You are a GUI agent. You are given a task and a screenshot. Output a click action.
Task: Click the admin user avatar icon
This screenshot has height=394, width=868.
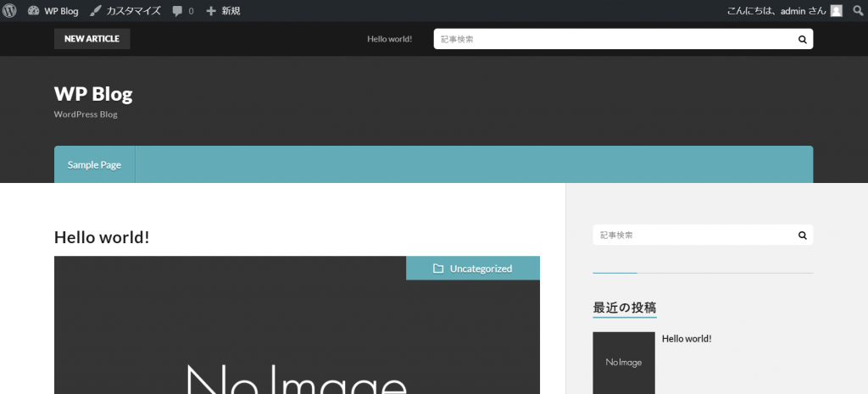point(836,11)
